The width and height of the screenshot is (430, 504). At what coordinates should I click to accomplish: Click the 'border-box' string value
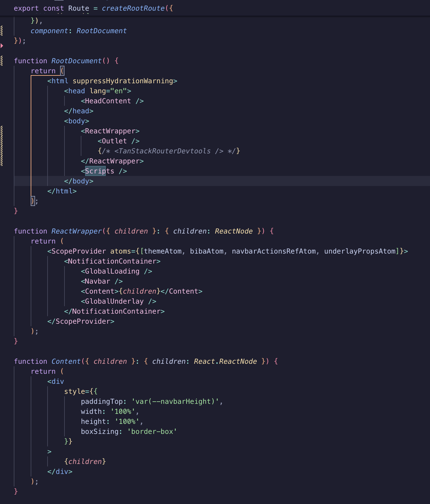click(152, 432)
